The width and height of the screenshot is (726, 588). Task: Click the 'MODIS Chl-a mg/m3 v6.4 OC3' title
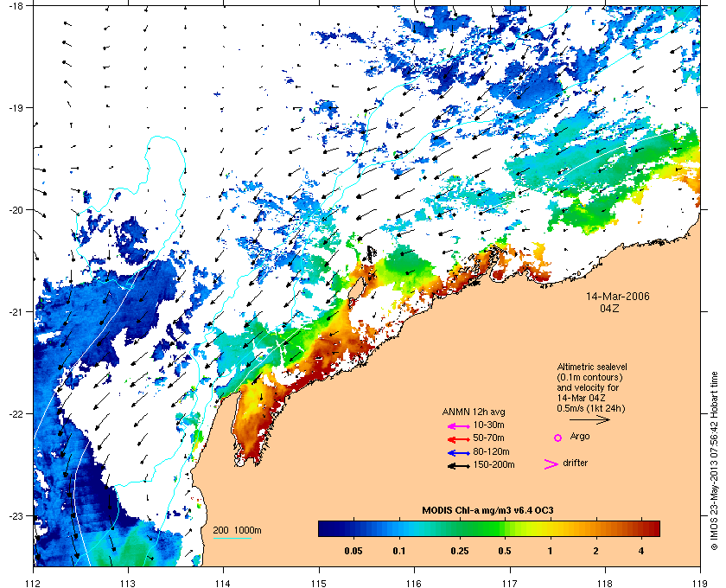487,511
